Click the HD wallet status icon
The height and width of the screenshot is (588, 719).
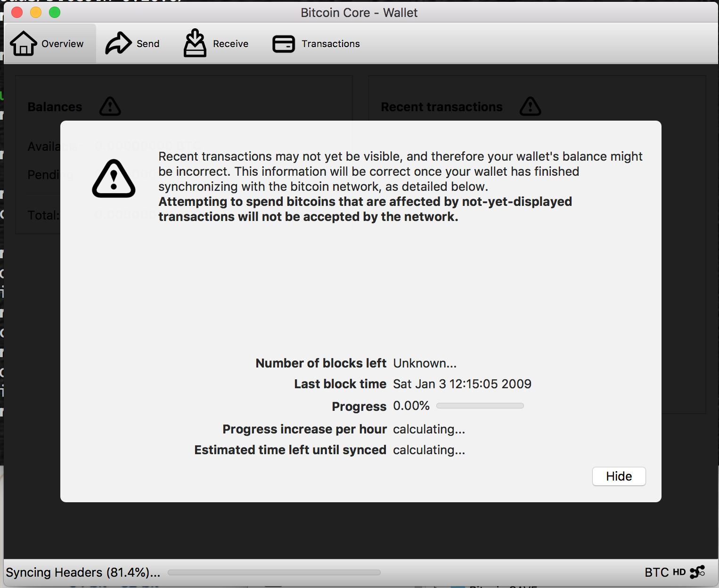(x=679, y=572)
